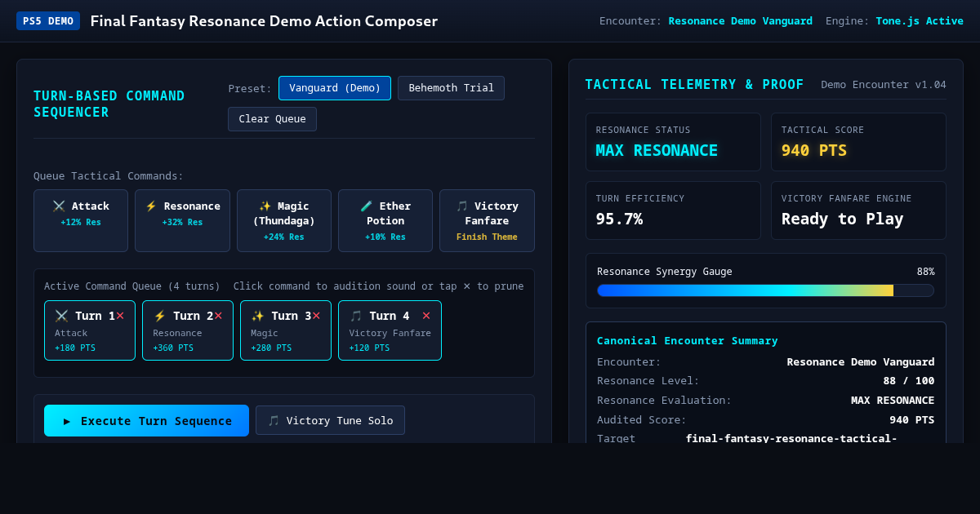Select the Active Command Queue (4 turns) label
The image size is (980, 514).
[x=132, y=286]
